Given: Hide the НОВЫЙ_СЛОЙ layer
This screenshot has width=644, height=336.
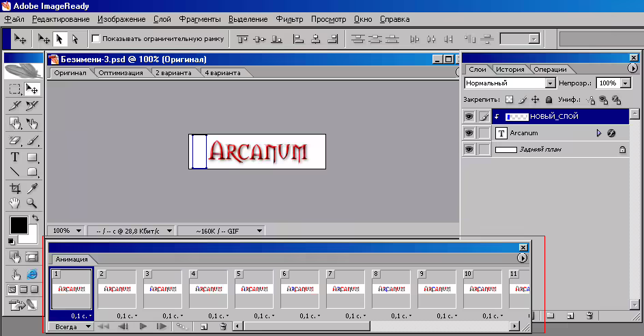Looking at the screenshot, I should [469, 116].
